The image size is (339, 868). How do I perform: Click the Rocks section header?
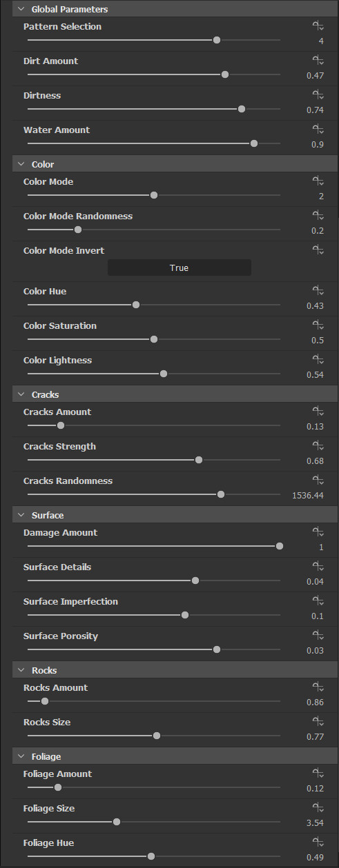[x=169, y=670]
